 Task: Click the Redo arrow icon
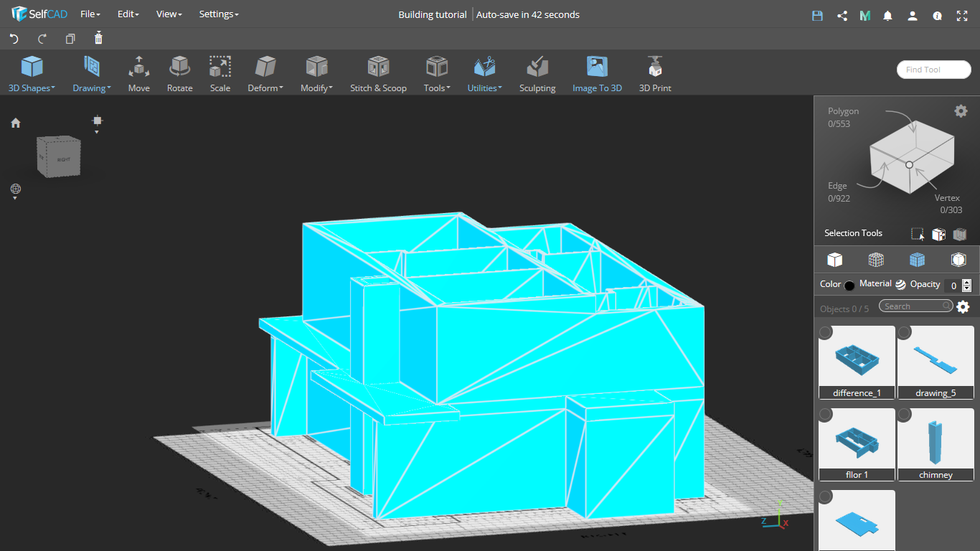point(42,39)
